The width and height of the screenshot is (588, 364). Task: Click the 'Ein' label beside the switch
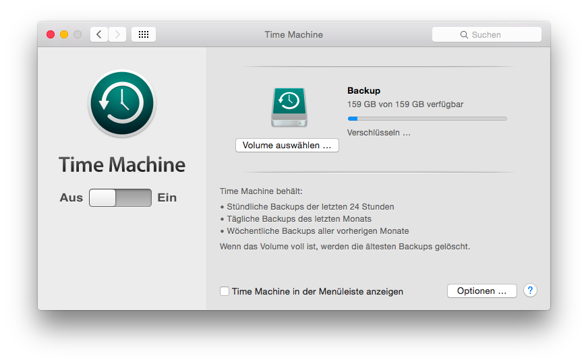167,198
